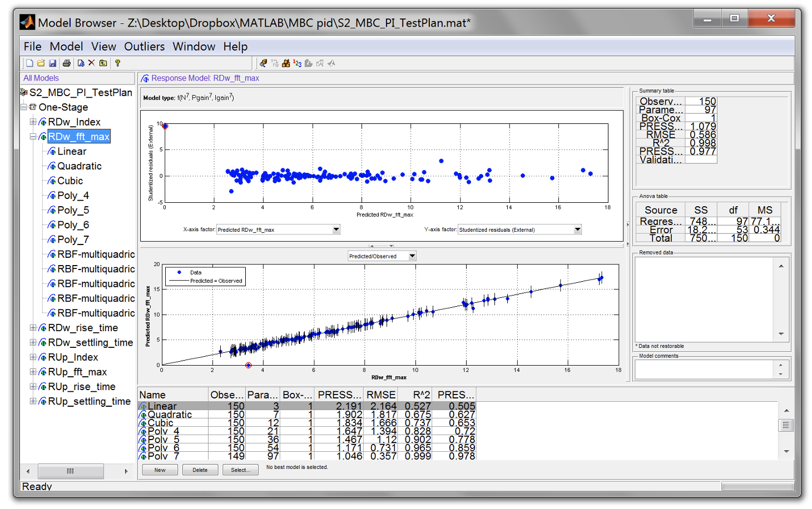
Task: Click the Quadratic row in model table
Action: 306,415
